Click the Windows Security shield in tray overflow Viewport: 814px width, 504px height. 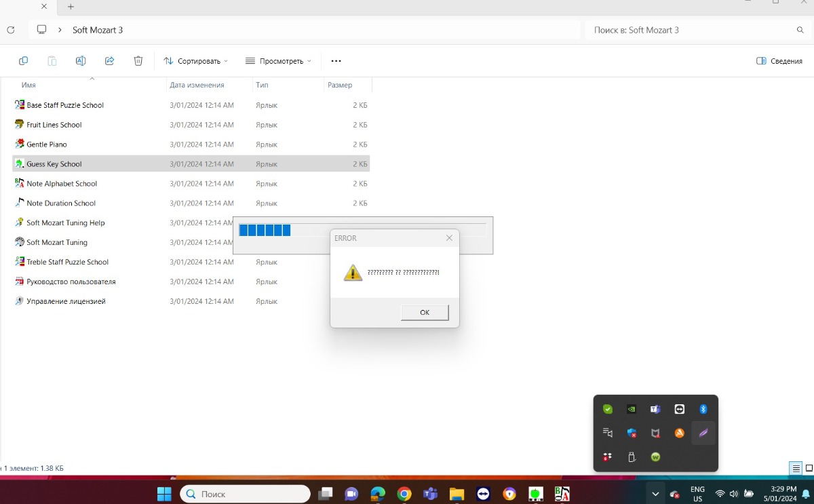[x=632, y=433]
